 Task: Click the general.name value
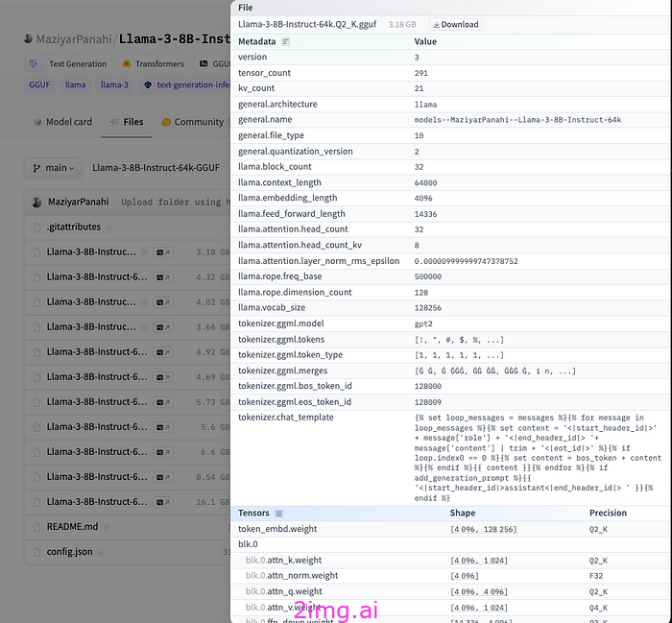[x=517, y=120]
